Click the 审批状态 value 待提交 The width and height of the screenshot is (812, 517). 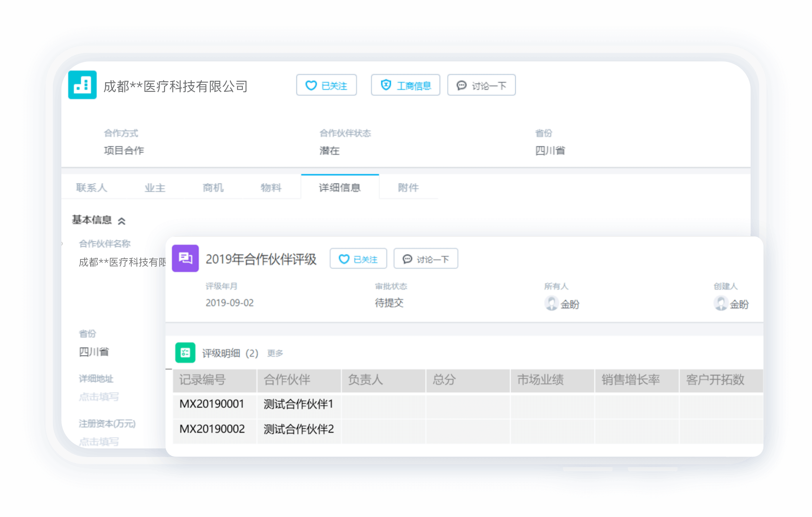(x=389, y=303)
